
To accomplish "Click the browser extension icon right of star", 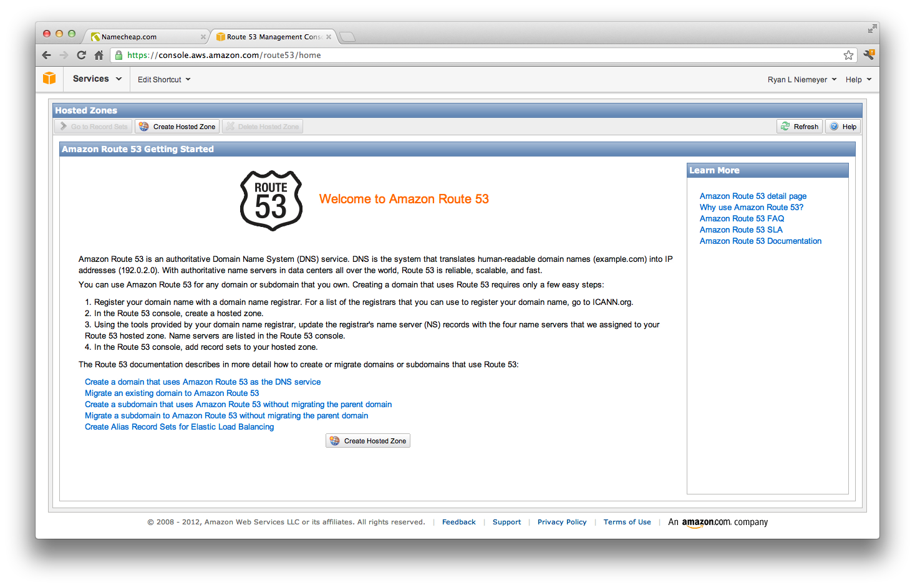I will click(x=869, y=55).
